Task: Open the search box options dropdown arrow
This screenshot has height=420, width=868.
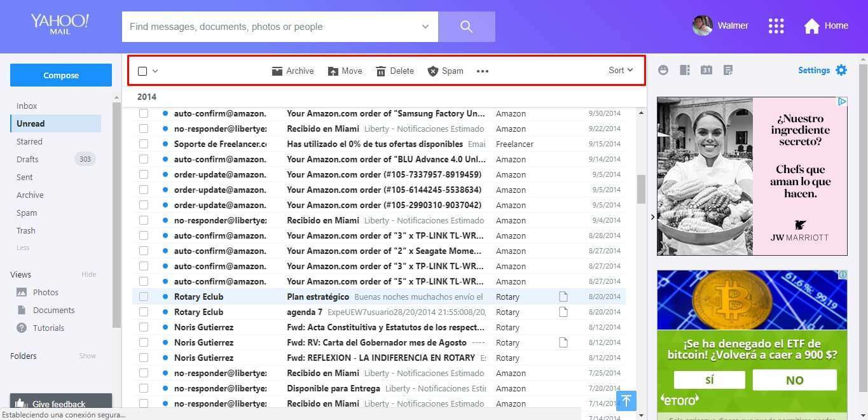Action: click(425, 27)
